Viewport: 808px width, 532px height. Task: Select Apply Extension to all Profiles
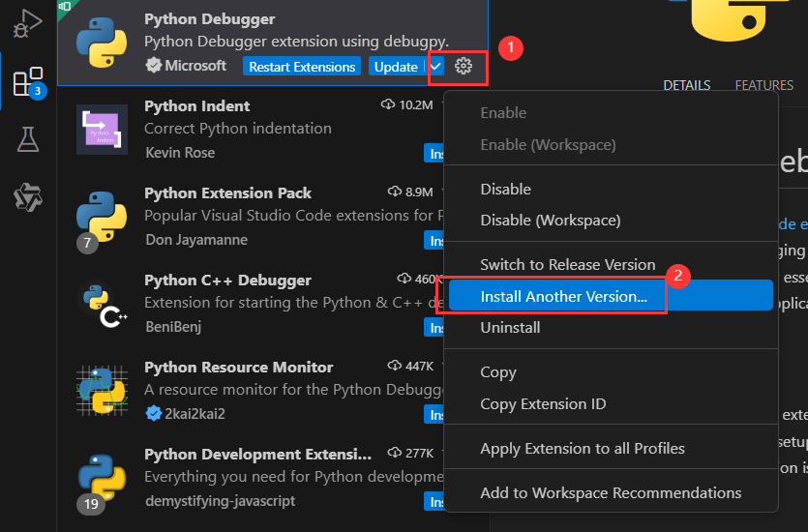click(582, 448)
